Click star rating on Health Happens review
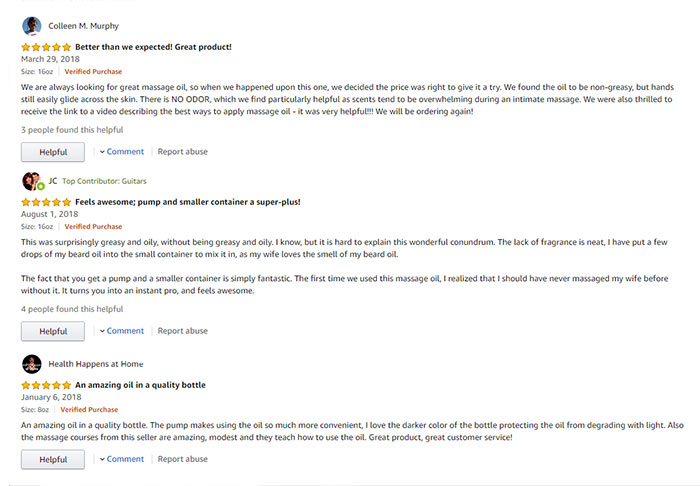 [x=46, y=385]
